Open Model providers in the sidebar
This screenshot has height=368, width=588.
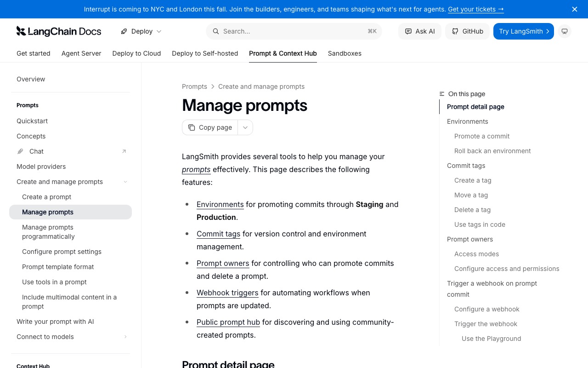coord(70,167)
